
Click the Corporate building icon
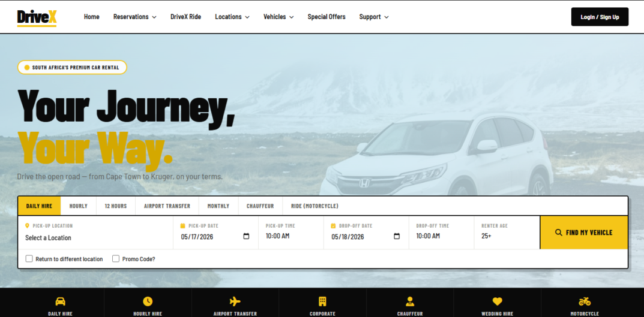pyautogui.click(x=322, y=301)
